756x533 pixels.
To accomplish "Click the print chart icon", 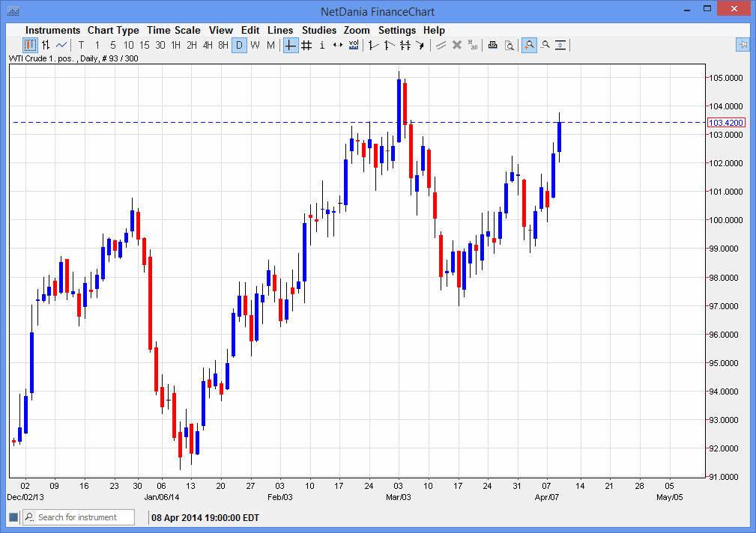I will click(492, 45).
